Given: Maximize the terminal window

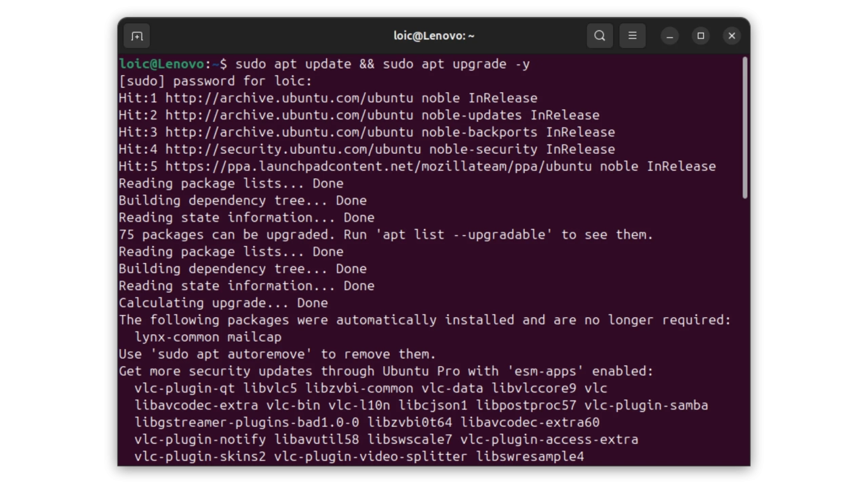Looking at the screenshot, I should 701,36.
